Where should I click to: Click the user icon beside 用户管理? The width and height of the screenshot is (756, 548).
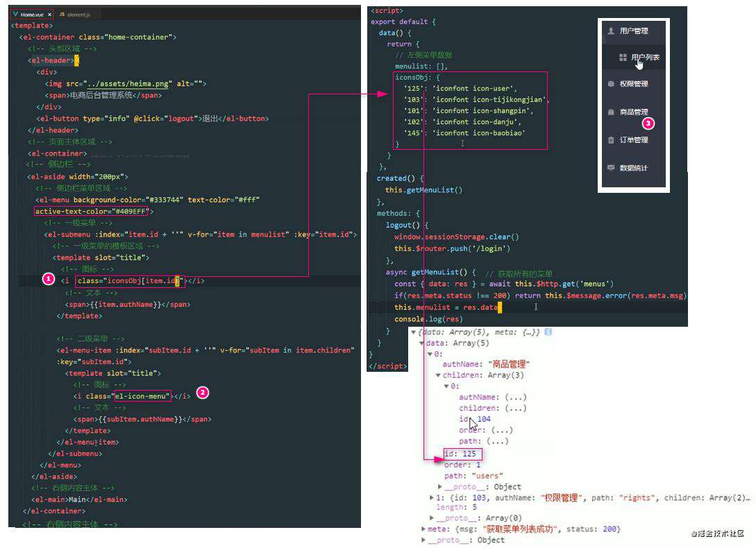[611, 31]
